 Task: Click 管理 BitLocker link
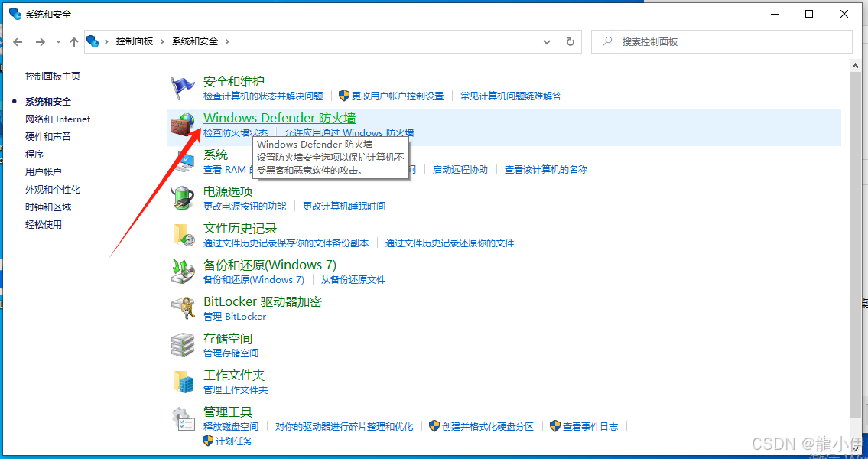(x=235, y=317)
